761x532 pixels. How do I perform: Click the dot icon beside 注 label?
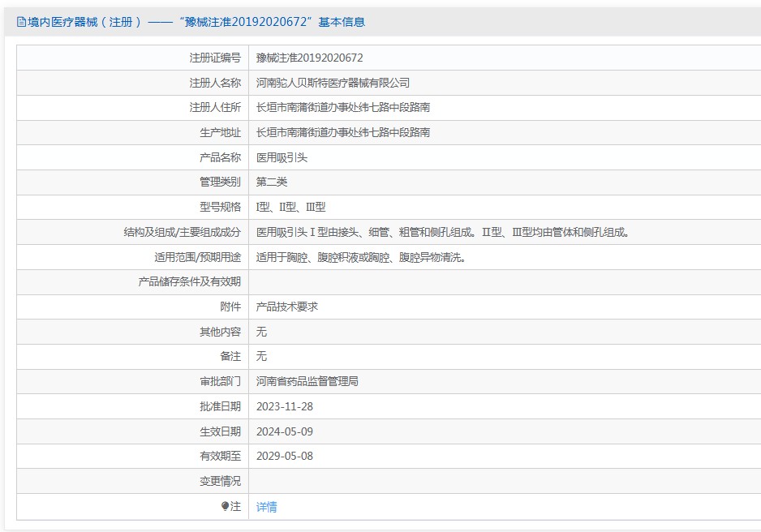225,506
